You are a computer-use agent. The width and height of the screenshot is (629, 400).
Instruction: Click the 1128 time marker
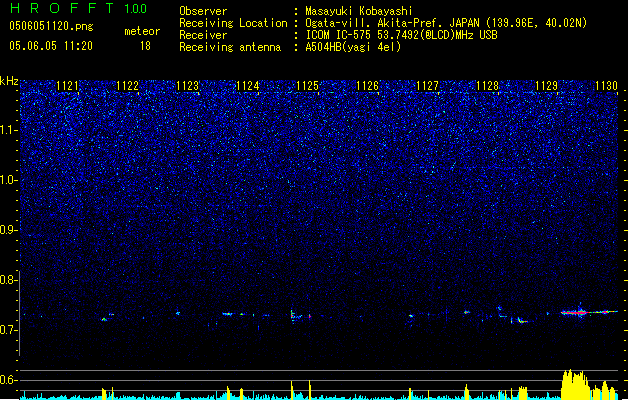[487, 86]
